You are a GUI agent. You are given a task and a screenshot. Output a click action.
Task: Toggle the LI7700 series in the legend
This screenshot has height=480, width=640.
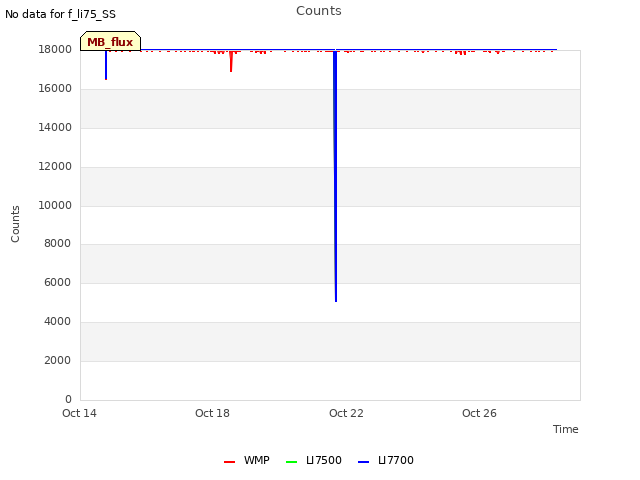386,460
